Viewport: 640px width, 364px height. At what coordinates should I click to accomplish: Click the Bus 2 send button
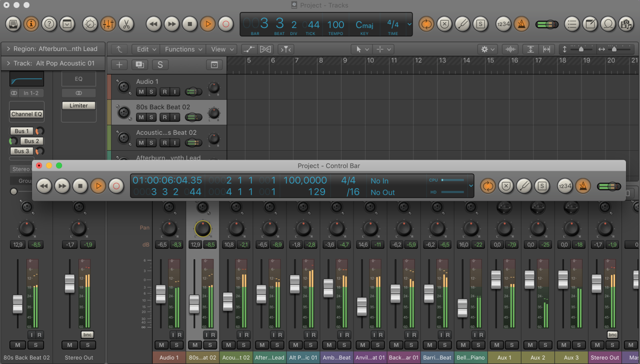(31, 141)
